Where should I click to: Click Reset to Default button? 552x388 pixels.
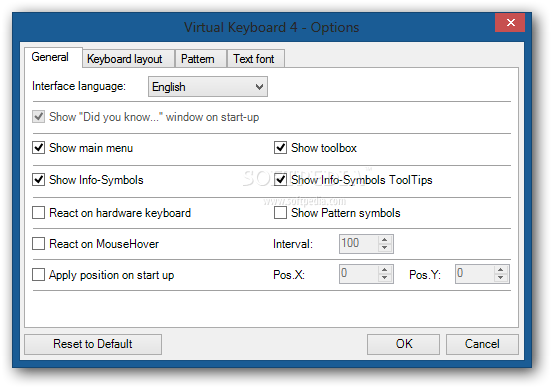[93, 344]
